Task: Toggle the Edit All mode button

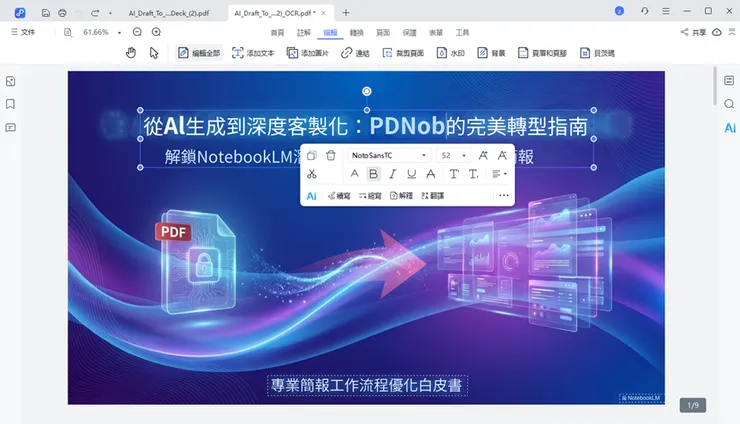Action: (200, 53)
